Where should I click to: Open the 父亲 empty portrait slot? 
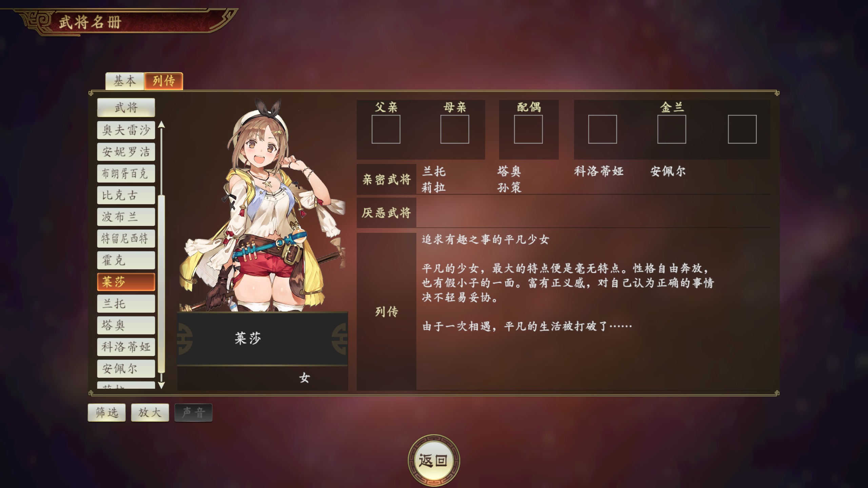[386, 129]
